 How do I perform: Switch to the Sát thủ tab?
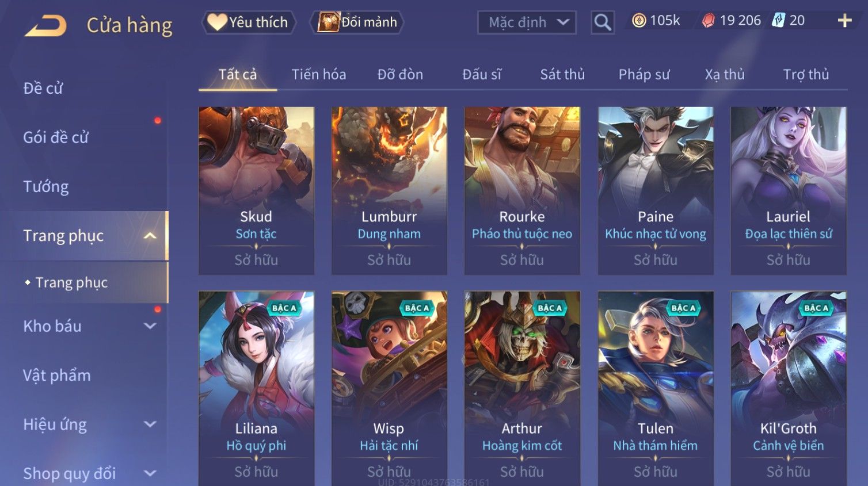coord(562,74)
